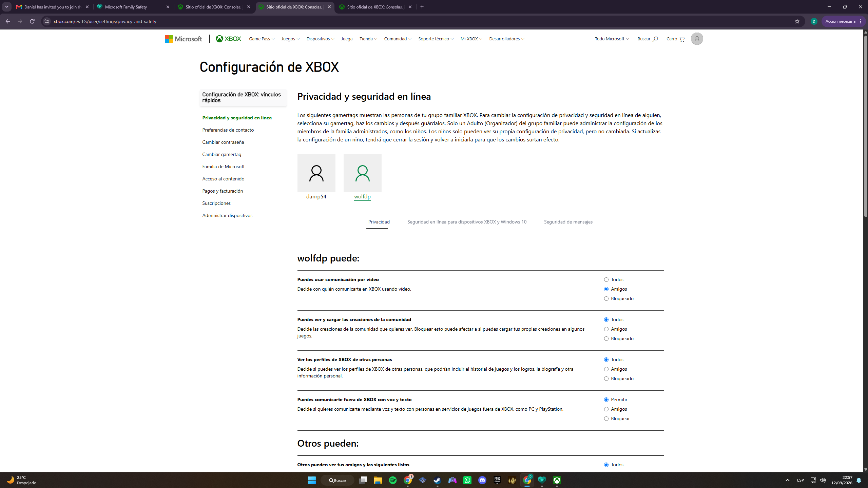Open Familia de Microsoft in sidebar
This screenshot has width=868, height=488.
(223, 167)
